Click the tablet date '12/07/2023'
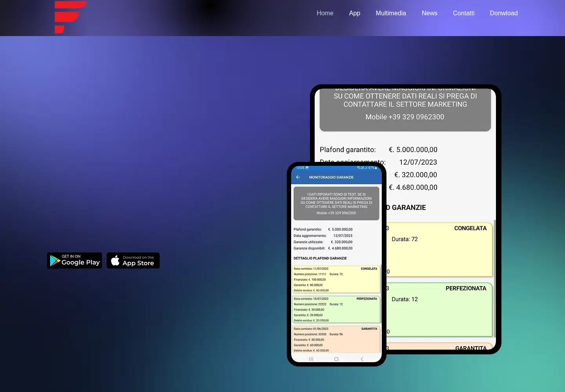 [x=418, y=162]
